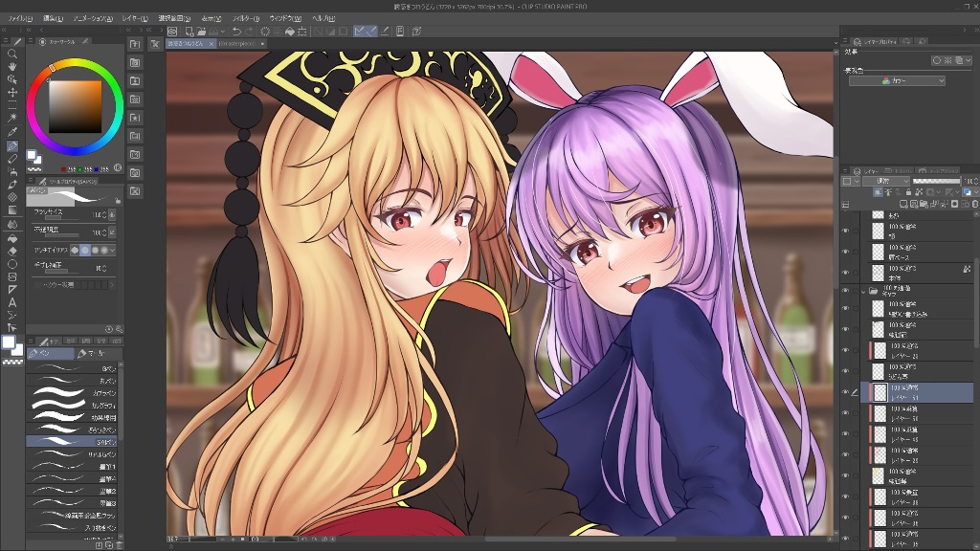Select the Auto Select magic wand tool
The height and width of the screenshot is (551, 980).
click(11, 118)
